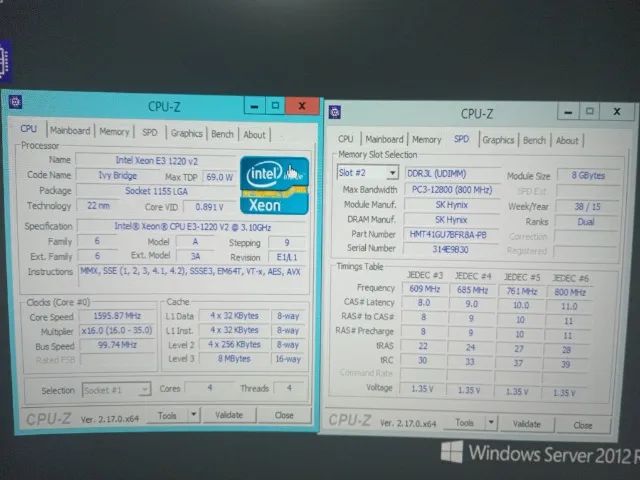This screenshot has width=640, height=480.
Task: Expand Tools dropdown arrow in left window
Action: coord(193,415)
